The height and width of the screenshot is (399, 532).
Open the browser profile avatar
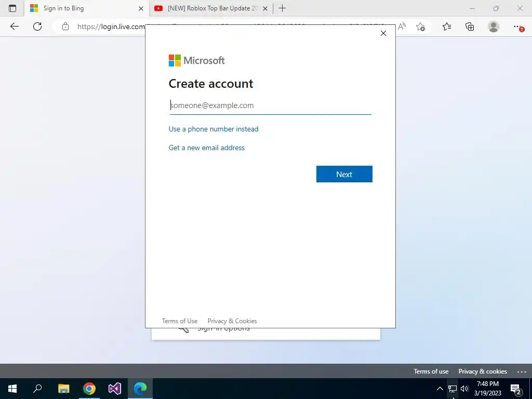[494, 26]
